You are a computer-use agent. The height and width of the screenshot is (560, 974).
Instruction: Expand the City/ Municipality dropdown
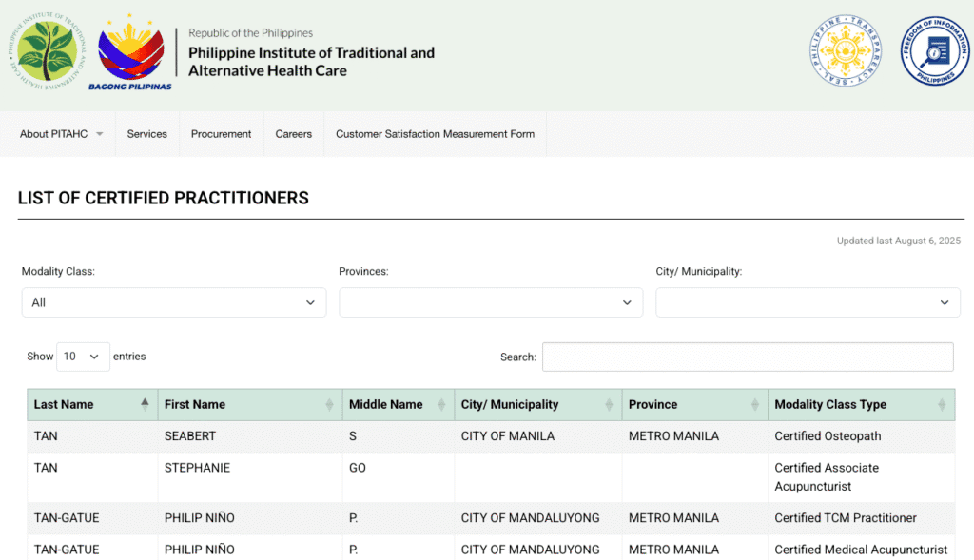coord(808,302)
